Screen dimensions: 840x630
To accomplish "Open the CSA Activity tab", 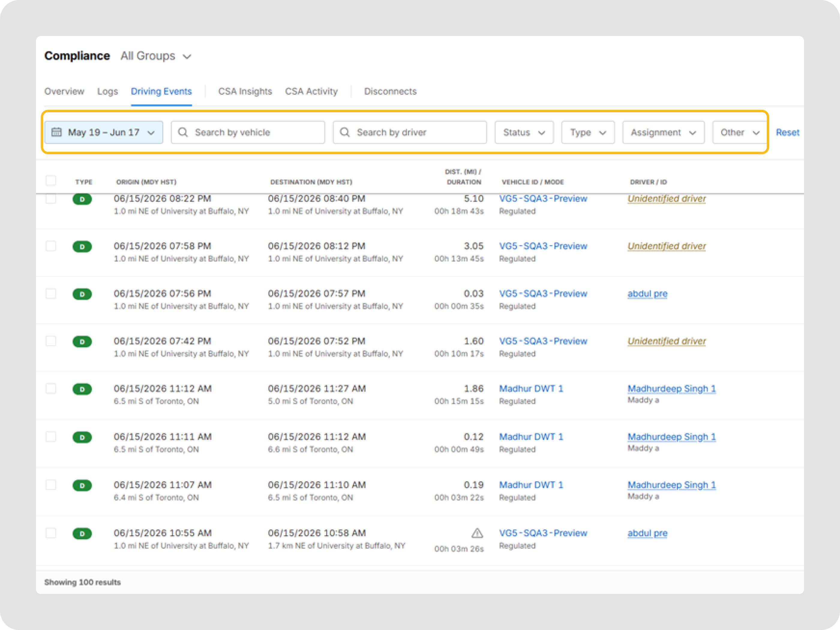I will pos(311,91).
